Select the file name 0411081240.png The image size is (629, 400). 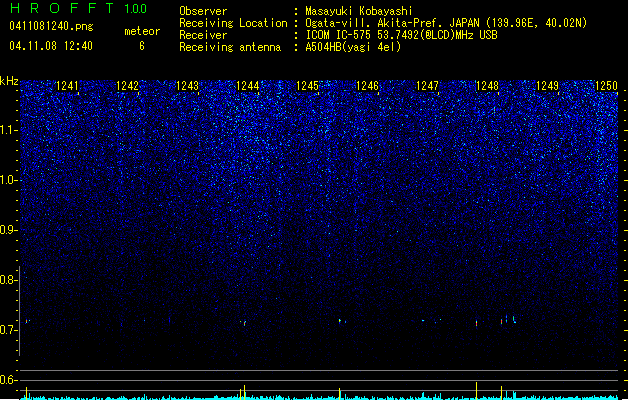51,26
